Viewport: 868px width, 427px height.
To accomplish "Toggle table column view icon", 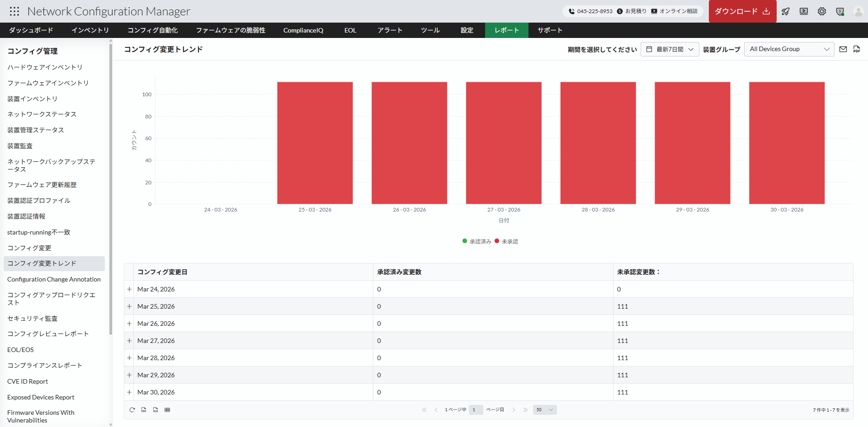I will (x=167, y=410).
